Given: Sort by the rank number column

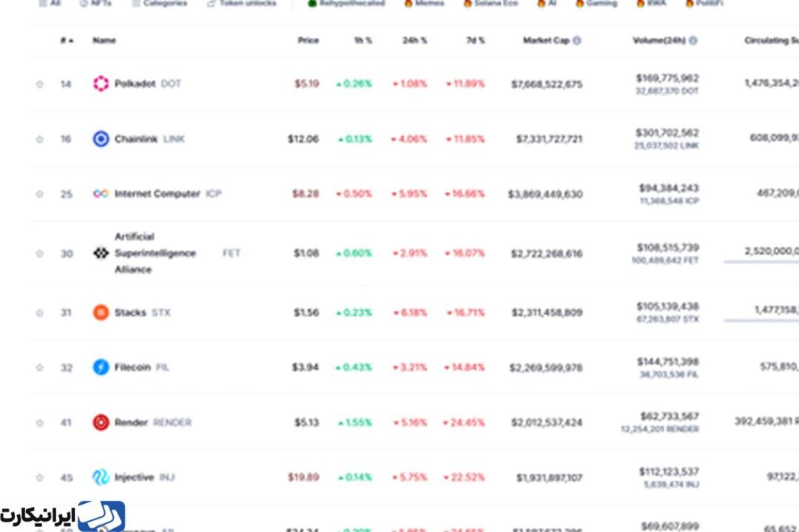Looking at the screenshot, I should coord(67,40).
